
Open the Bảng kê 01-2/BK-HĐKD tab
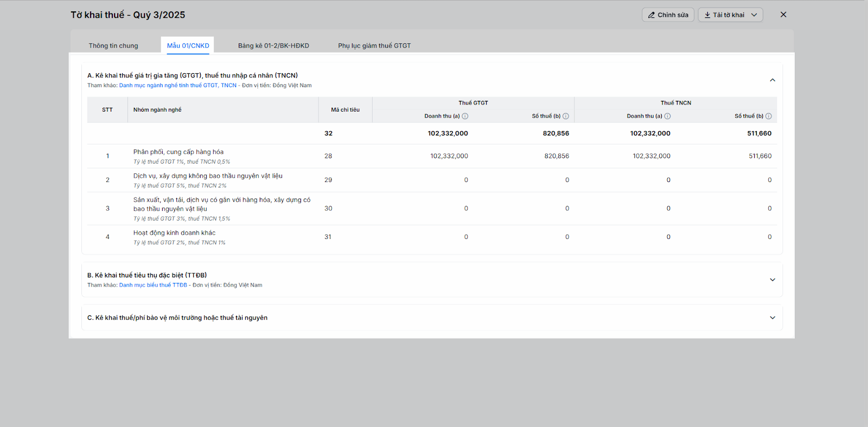click(x=273, y=46)
